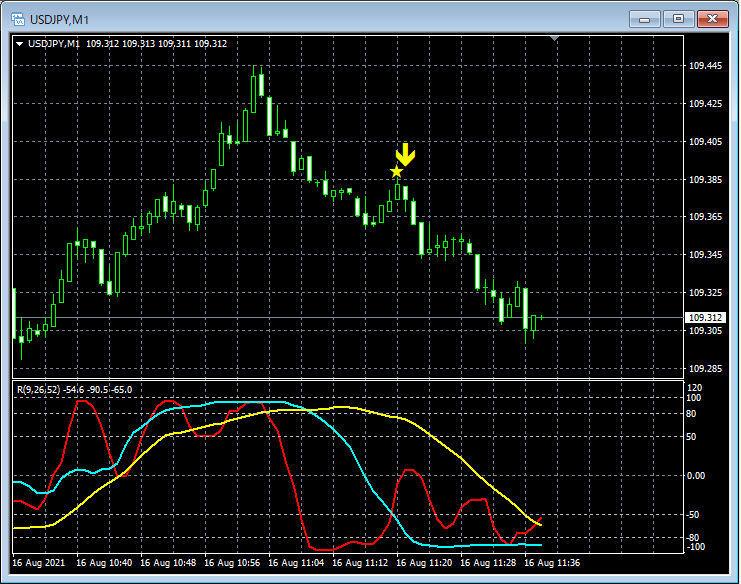This screenshot has width=741, height=584.
Task: Click the indicator scale value -50
Action: [x=692, y=515]
